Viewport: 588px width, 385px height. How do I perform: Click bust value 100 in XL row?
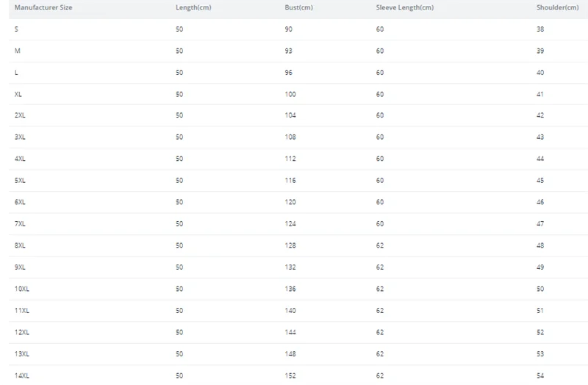point(290,95)
